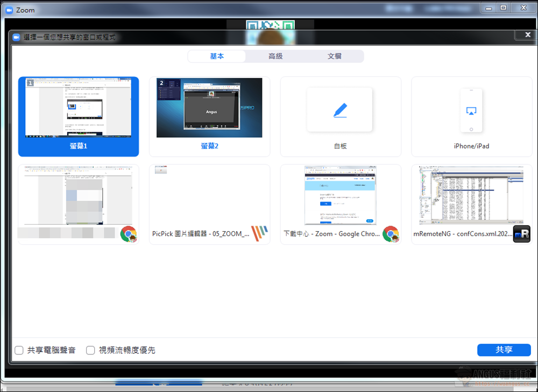Select the 螢幕2 screen thumbnail
538x392 pixels.
pyautogui.click(x=209, y=108)
